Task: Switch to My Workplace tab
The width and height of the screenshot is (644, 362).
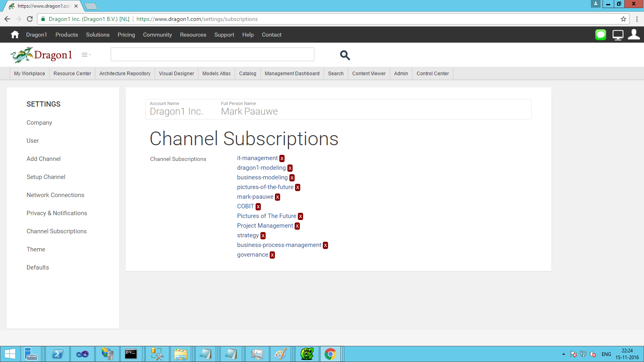Action: [29, 73]
